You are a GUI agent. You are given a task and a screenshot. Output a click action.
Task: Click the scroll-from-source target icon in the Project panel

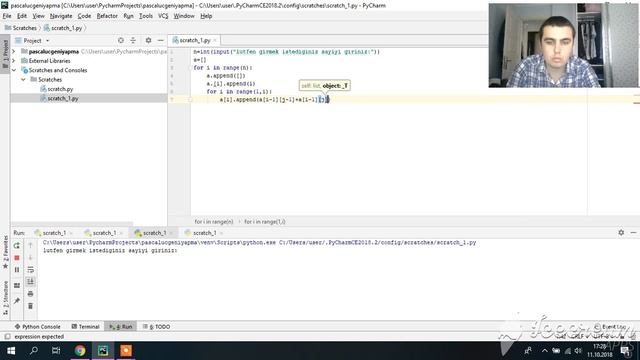coord(121,40)
